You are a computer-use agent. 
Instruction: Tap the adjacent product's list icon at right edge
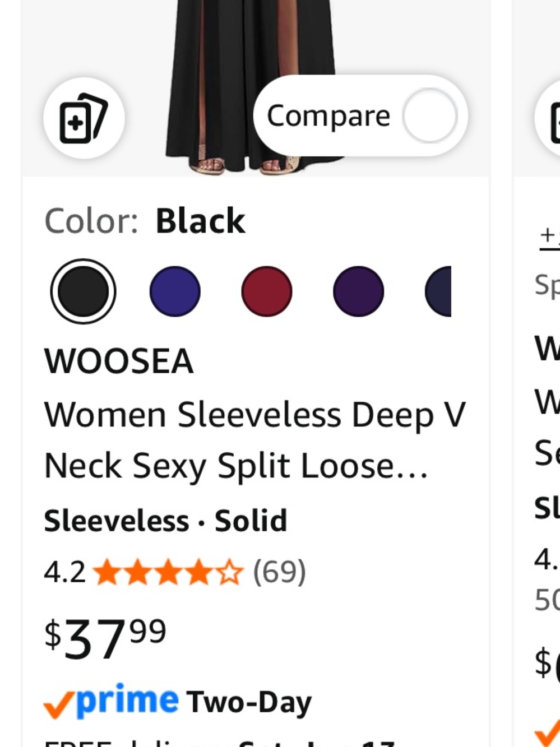tap(548, 118)
